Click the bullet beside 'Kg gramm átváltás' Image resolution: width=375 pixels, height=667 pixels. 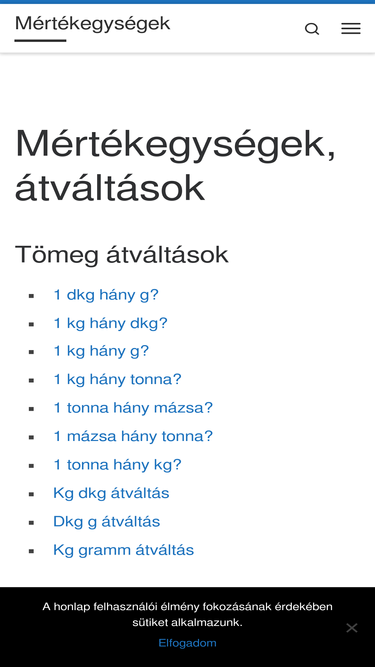(x=31, y=551)
